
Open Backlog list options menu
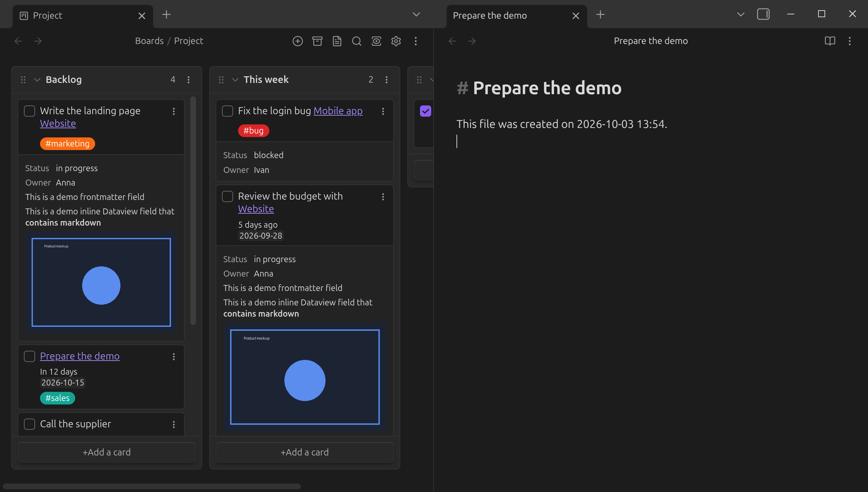pyautogui.click(x=189, y=80)
